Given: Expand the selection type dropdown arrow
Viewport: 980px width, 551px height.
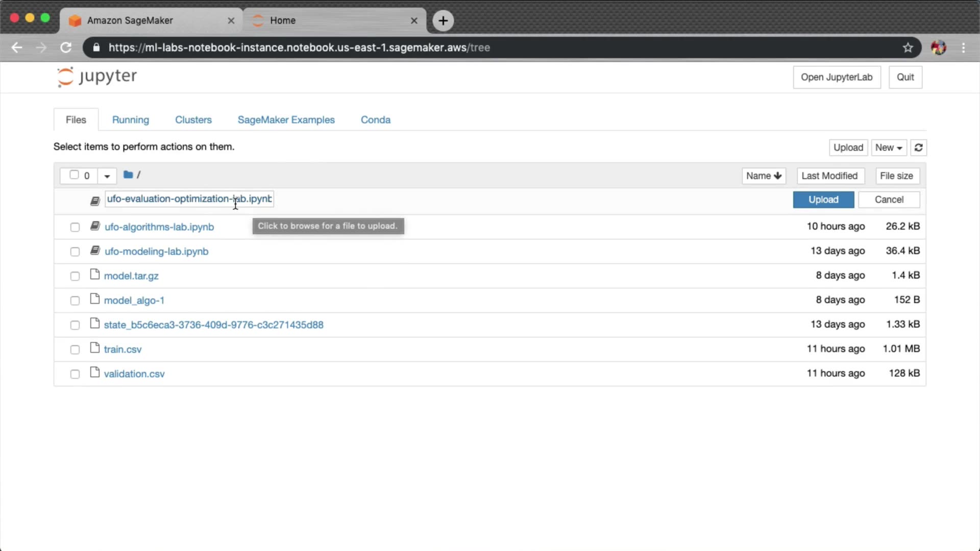Looking at the screenshot, I should (x=107, y=176).
